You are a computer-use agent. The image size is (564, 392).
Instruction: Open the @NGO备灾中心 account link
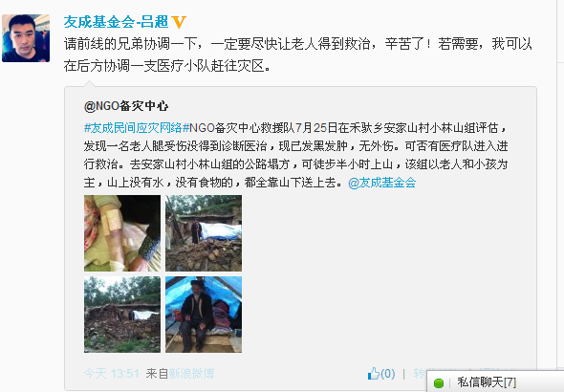click(126, 106)
